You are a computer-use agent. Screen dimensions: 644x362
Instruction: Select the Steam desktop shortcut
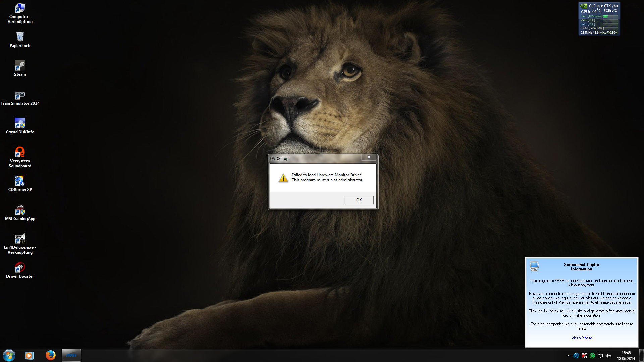point(20,66)
